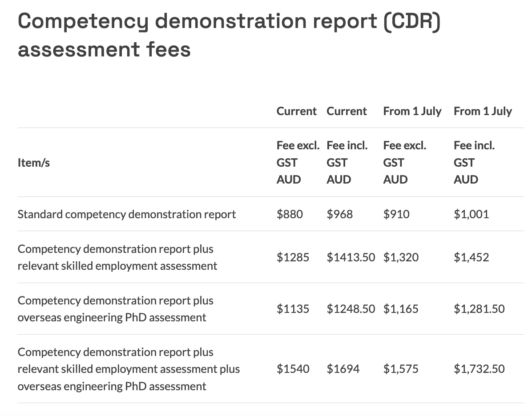This screenshot has width=532, height=416.
Task: Select the $1413.50 fee cell
Action: 351,257
